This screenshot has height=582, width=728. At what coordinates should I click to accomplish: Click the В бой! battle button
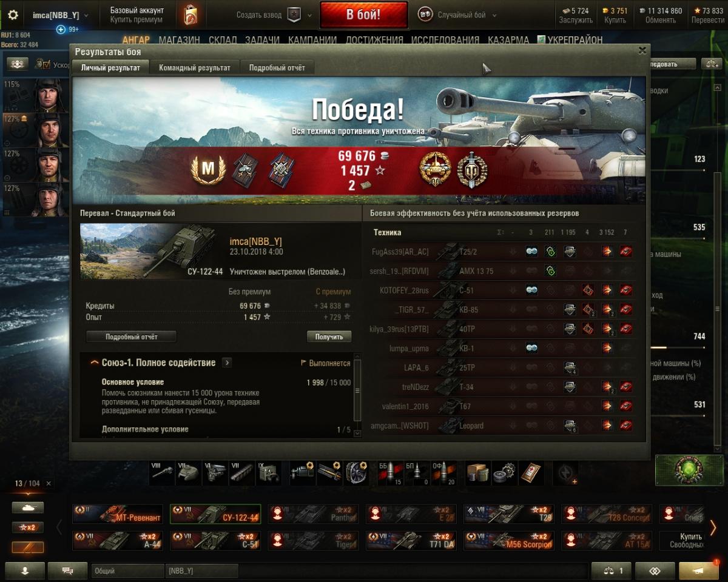tap(363, 15)
